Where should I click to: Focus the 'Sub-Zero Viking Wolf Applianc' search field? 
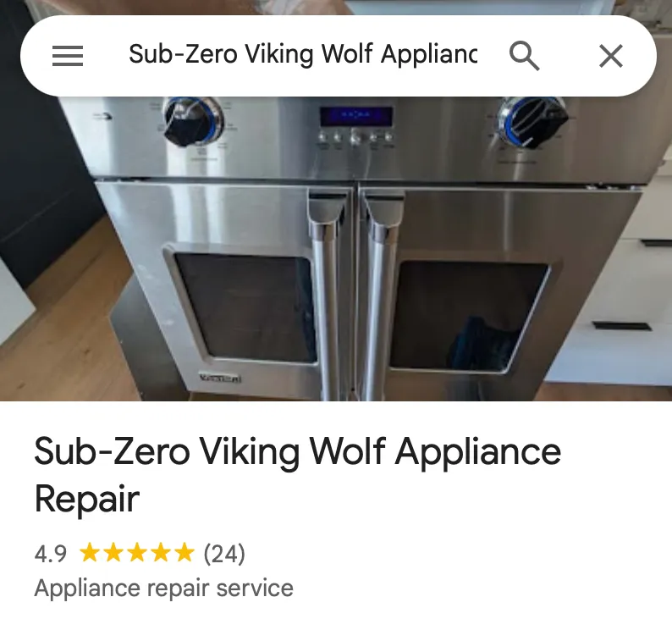303,55
